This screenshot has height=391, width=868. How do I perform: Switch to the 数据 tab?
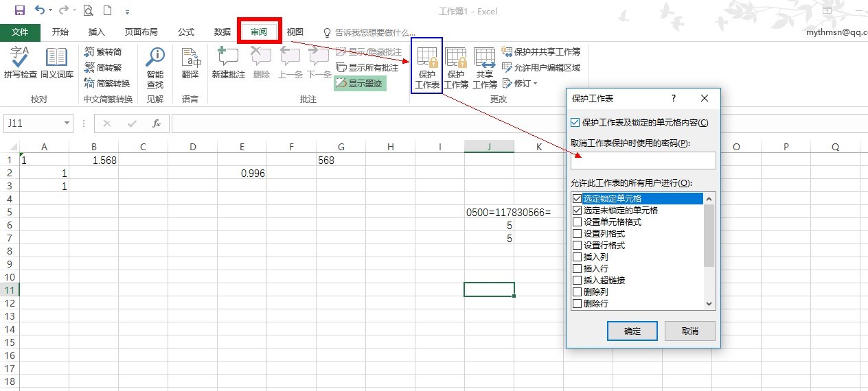click(x=222, y=32)
